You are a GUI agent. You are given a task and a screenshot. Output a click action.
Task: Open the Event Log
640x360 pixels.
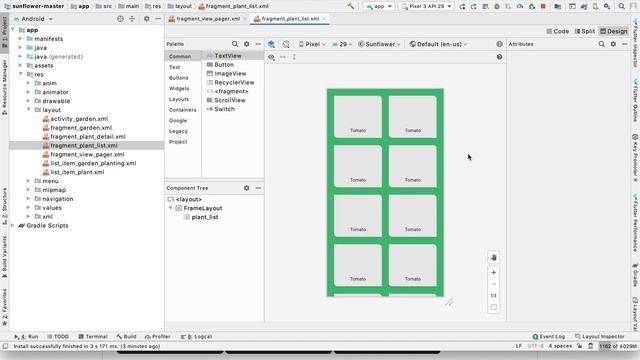pos(549,337)
